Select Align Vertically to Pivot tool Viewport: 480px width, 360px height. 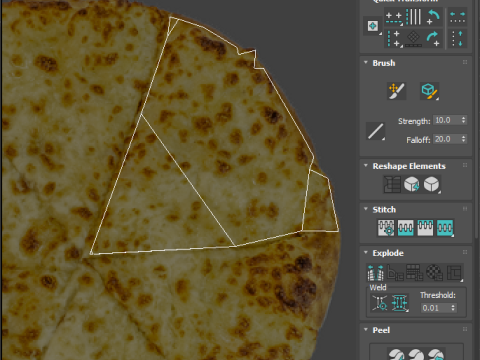coord(394,39)
